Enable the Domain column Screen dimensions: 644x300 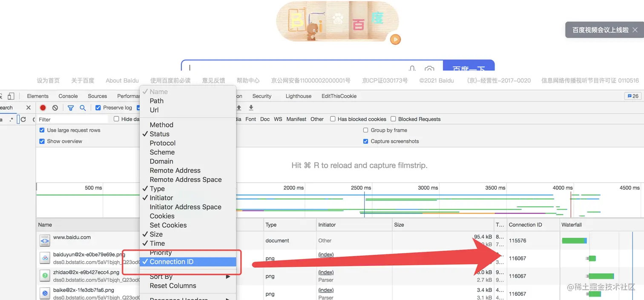coord(188,162)
